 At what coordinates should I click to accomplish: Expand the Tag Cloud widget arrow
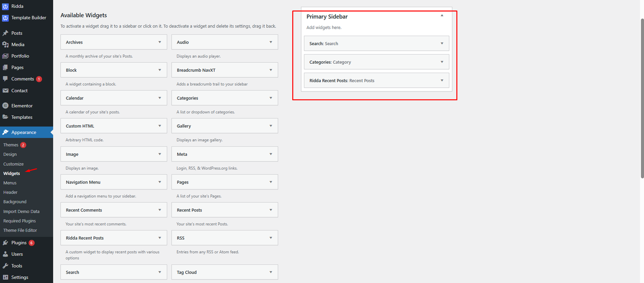271,272
